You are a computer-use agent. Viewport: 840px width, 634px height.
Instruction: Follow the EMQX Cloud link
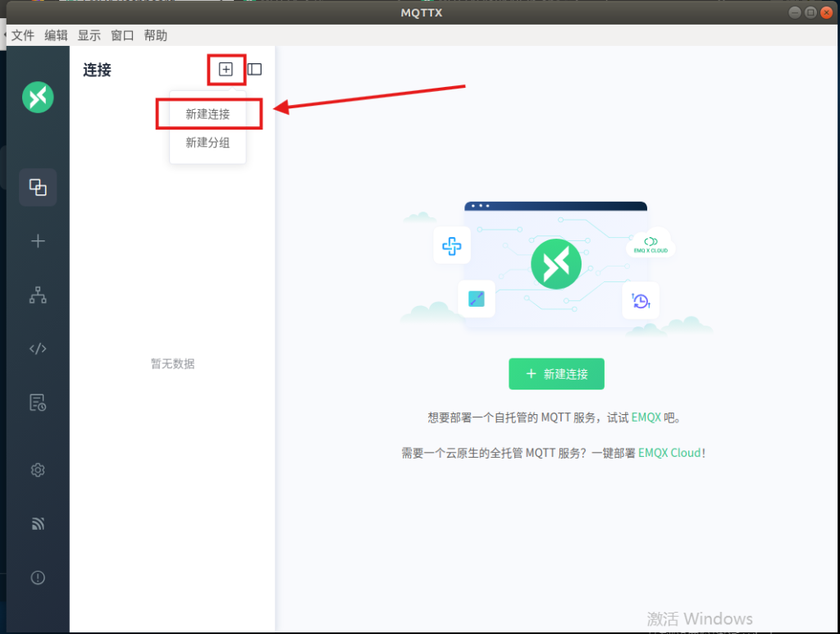click(x=669, y=453)
